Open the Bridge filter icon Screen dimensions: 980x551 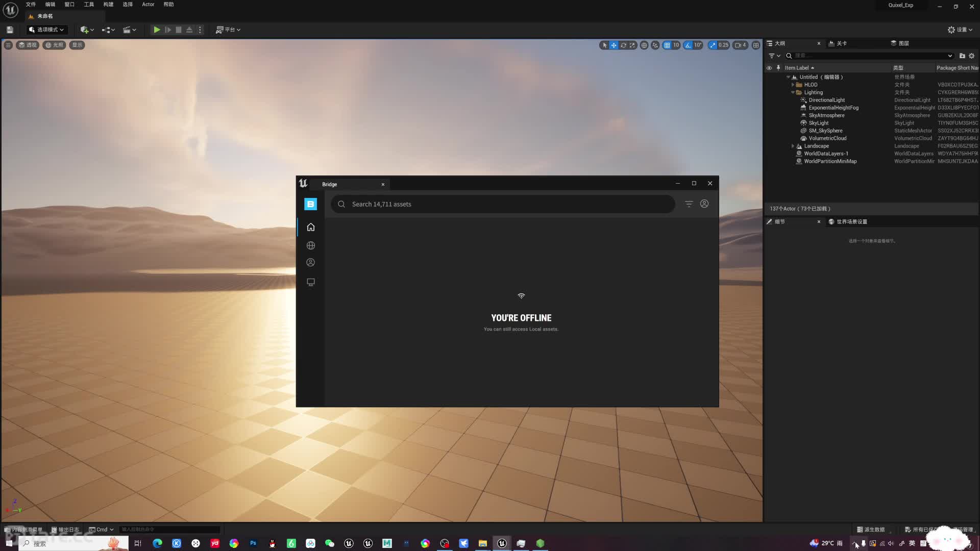[689, 204]
